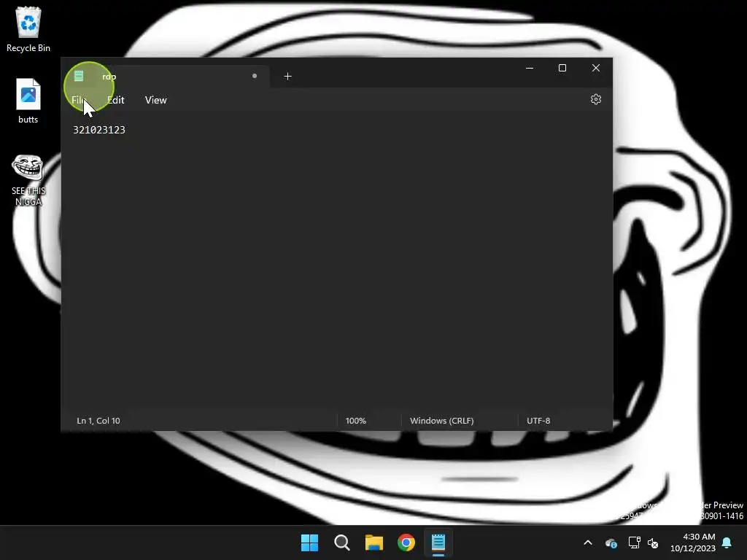
Task: Click the Notepad app icon in title bar
Action: (79, 76)
